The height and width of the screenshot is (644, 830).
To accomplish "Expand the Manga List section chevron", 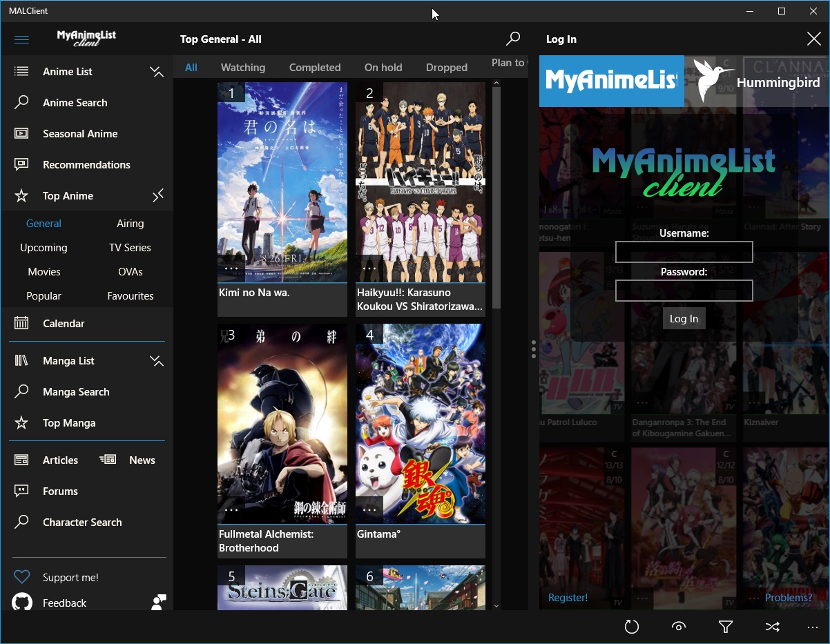I will coord(157,361).
